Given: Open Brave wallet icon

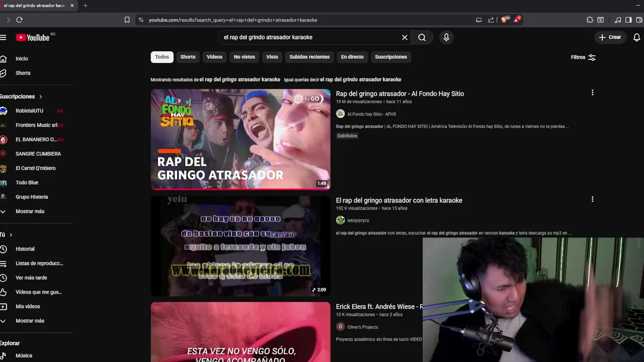Looking at the screenshot, I should pos(639,20).
